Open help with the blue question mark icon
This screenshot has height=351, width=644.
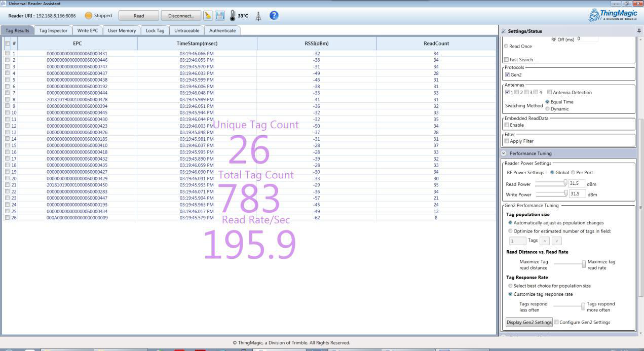(274, 15)
